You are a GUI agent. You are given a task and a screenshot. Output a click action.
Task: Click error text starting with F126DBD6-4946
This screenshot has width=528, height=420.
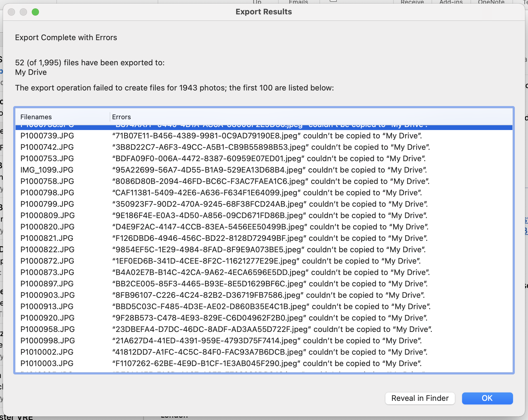270,238
